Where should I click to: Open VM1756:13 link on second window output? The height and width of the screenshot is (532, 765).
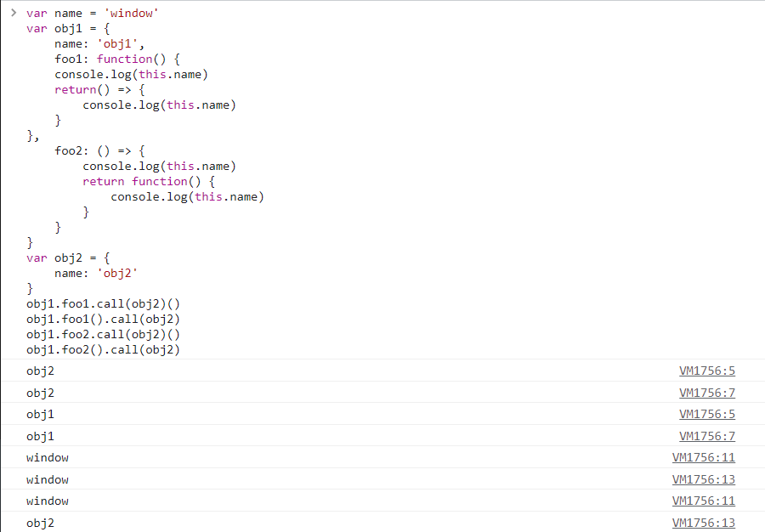[x=703, y=479]
